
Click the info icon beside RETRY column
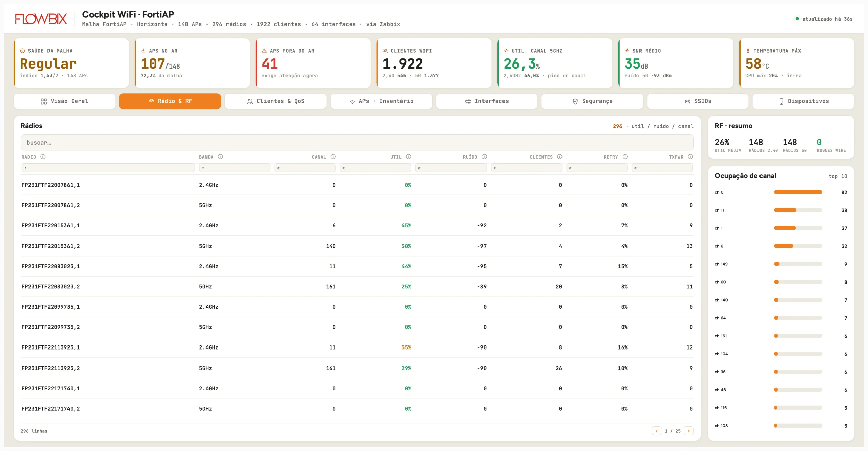pos(625,157)
